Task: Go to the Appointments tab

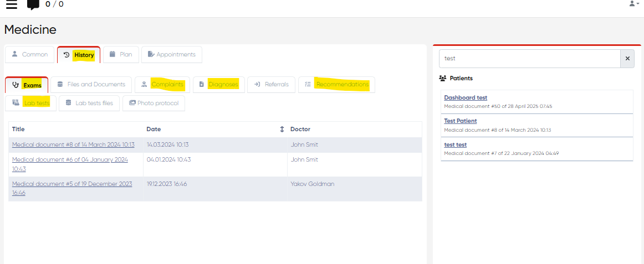Action: point(171,55)
